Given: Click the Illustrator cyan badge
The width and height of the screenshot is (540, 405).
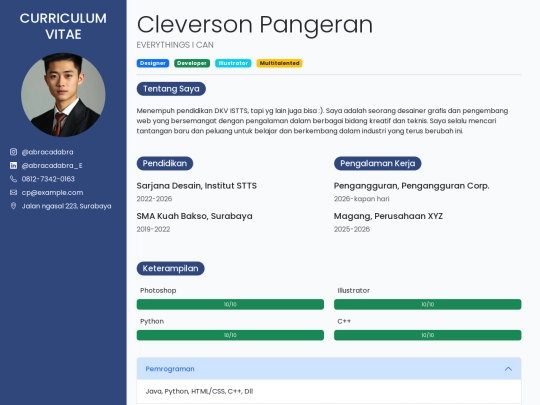Looking at the screenshot, I should (x=233, y=63).
